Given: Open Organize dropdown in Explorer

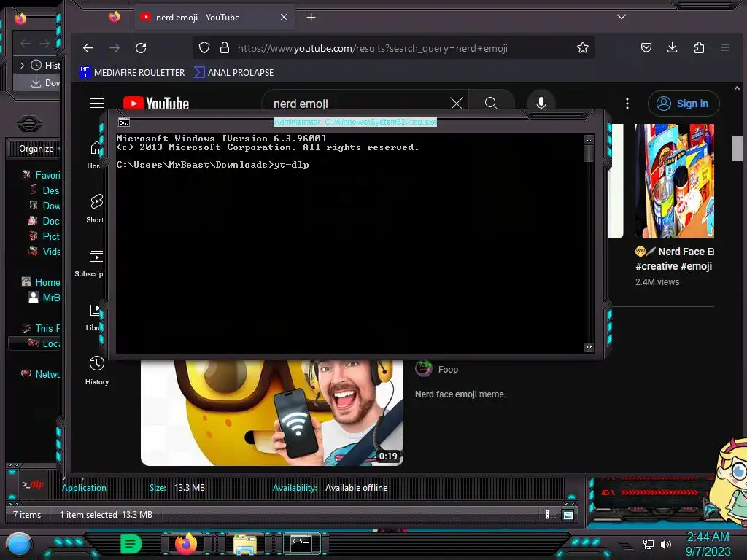Looking at the screenshot, I should point(39,149).
